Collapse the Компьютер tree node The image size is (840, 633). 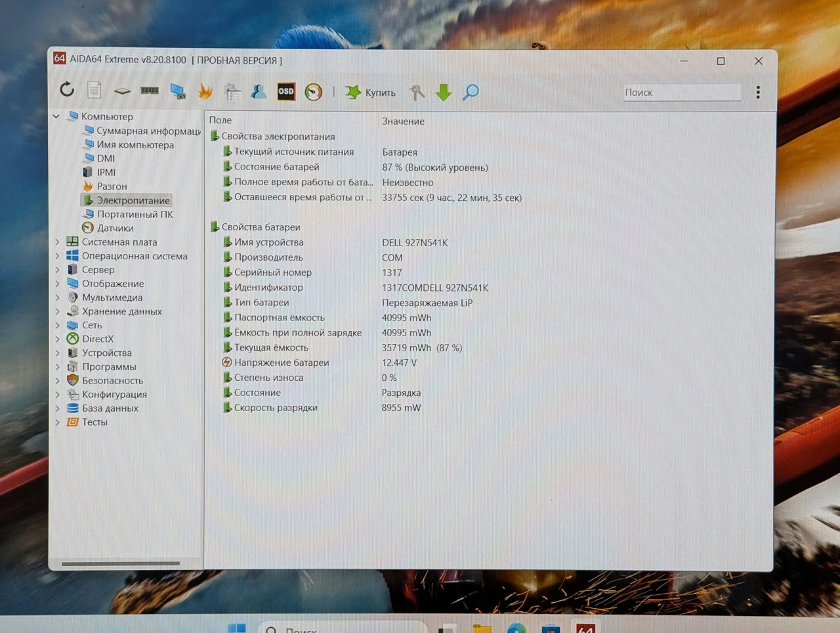(56, 116)
